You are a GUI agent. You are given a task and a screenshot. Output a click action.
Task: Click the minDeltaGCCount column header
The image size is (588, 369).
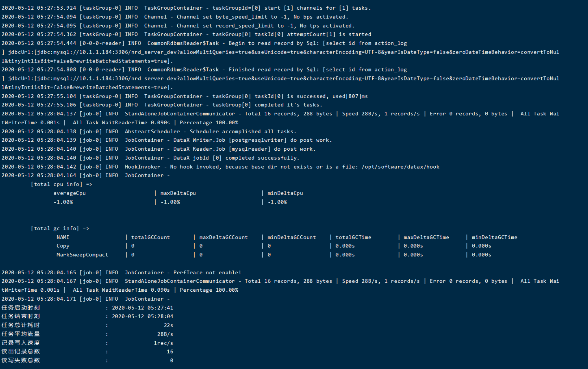[x=292, y=237]
